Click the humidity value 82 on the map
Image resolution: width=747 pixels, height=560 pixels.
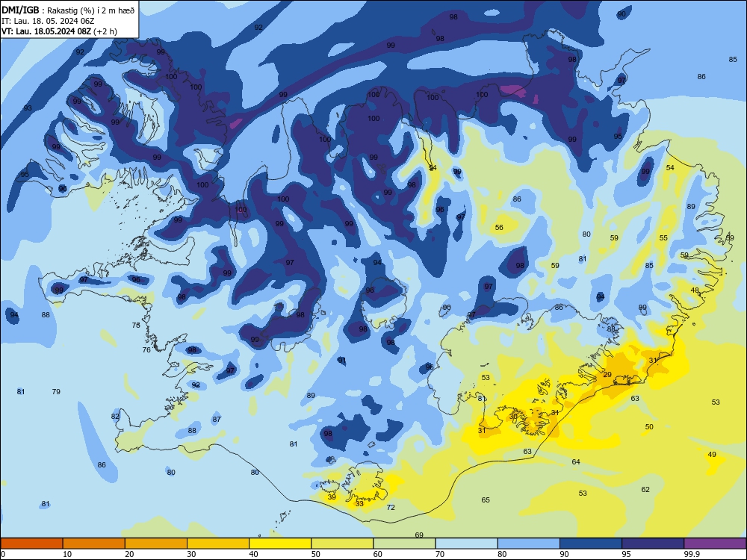point(115,416)
